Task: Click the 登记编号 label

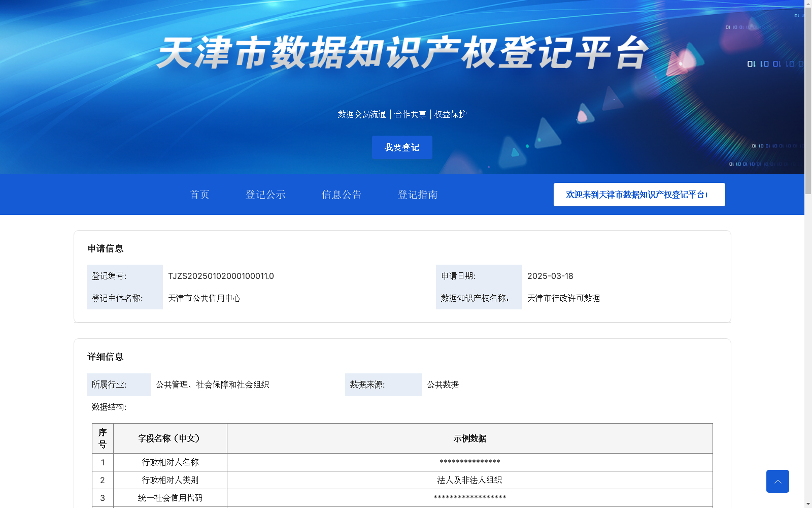Action: pyautogui.click(x=109, y=276)
